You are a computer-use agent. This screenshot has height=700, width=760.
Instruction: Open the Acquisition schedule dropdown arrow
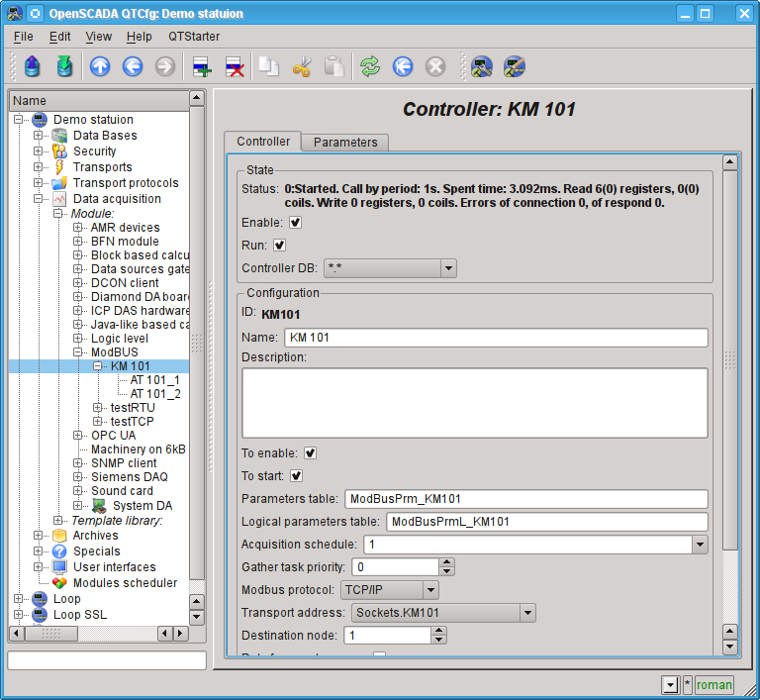[700, 545]
